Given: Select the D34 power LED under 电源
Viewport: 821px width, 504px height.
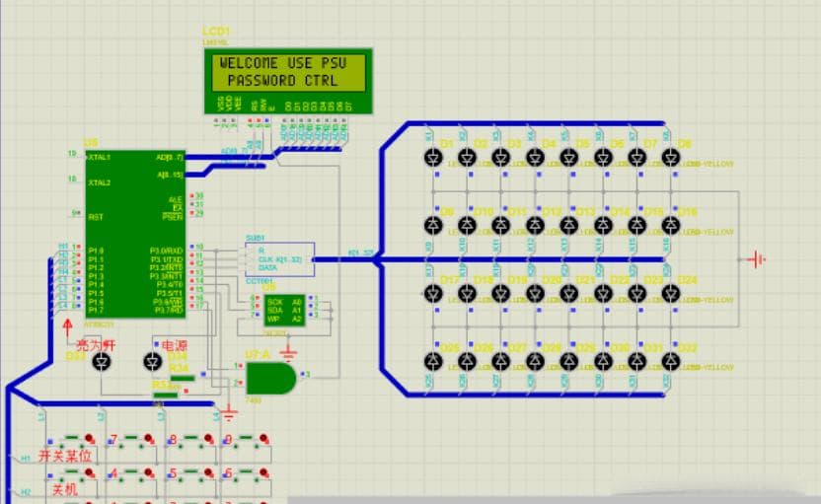Looking at the screenshot, I should click(152, 362).
